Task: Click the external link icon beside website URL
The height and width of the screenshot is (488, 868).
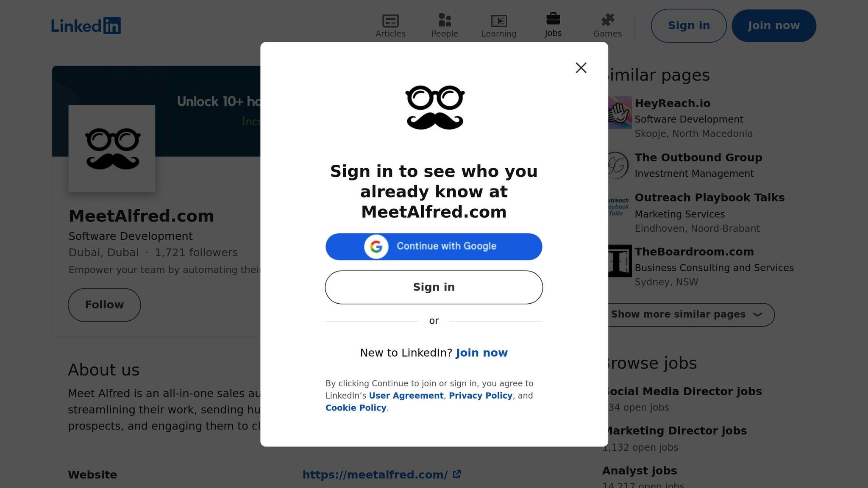Action: [x=456, y=474]
